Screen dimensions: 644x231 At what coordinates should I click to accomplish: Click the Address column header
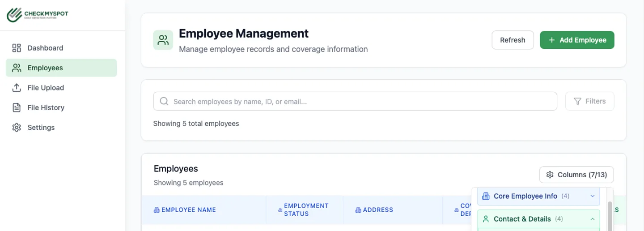tap(393, 210)
